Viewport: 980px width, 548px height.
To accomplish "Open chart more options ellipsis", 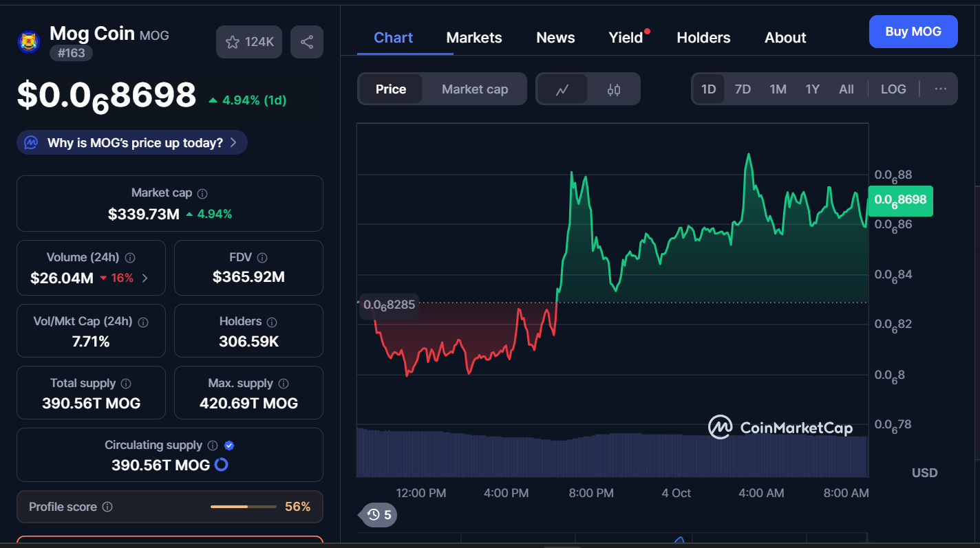I will click(x=941, y=89).
